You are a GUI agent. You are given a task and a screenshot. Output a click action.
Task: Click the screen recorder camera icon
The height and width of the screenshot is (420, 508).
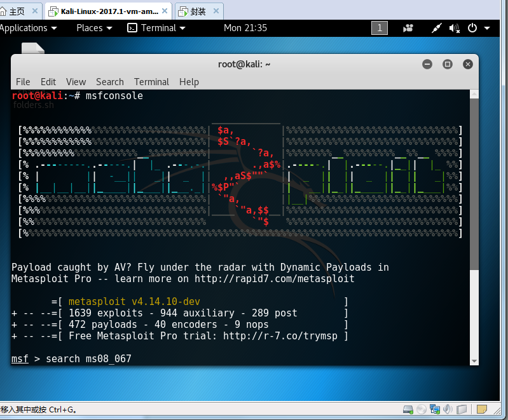tap(408, 28)
